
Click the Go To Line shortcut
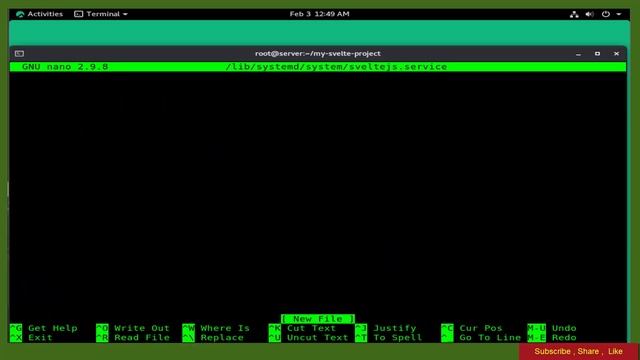pos(481,338)
